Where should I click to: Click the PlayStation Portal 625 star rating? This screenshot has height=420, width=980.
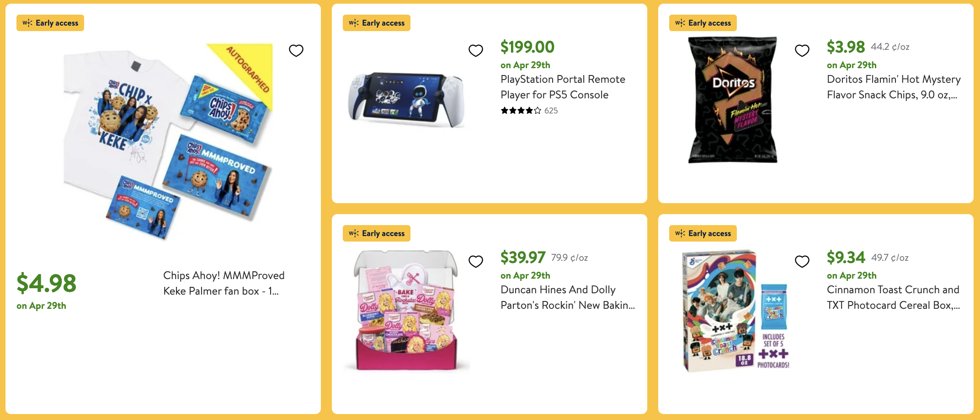point(529,111)
